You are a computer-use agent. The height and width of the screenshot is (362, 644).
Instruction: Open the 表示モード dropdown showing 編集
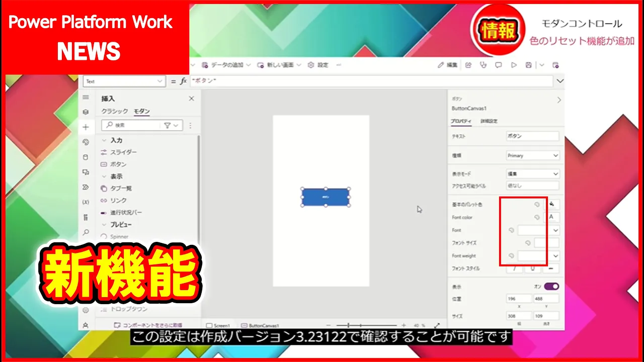pyautogui.click(x=532, y=173)
